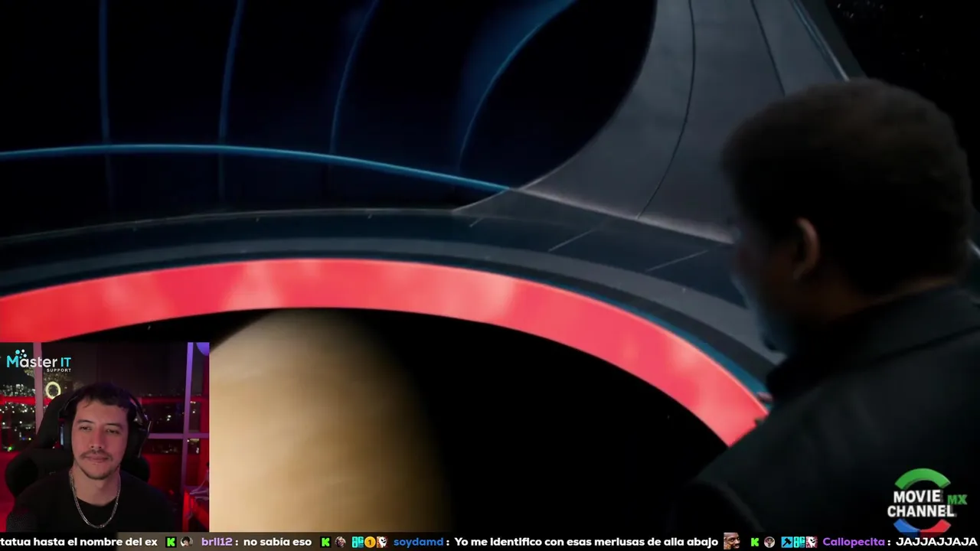Click the teal OG badge beside soydamd
This screenshot has width=980, height=551.
358,542
